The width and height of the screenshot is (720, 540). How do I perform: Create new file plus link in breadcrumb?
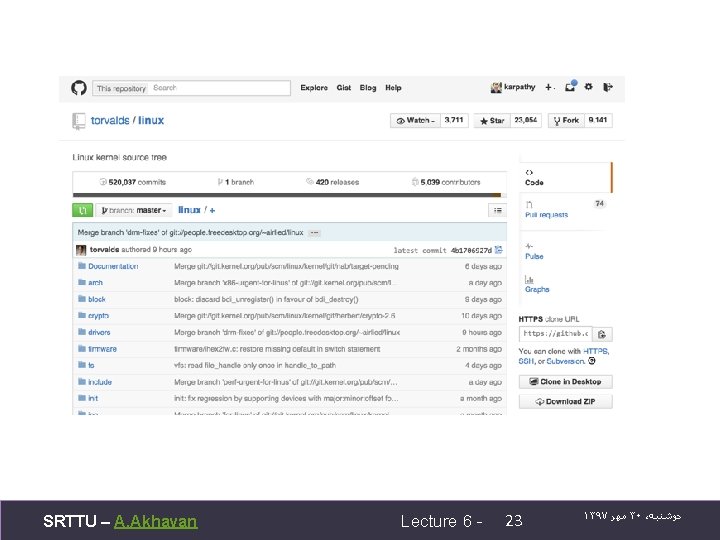click(x=212, y=210)
